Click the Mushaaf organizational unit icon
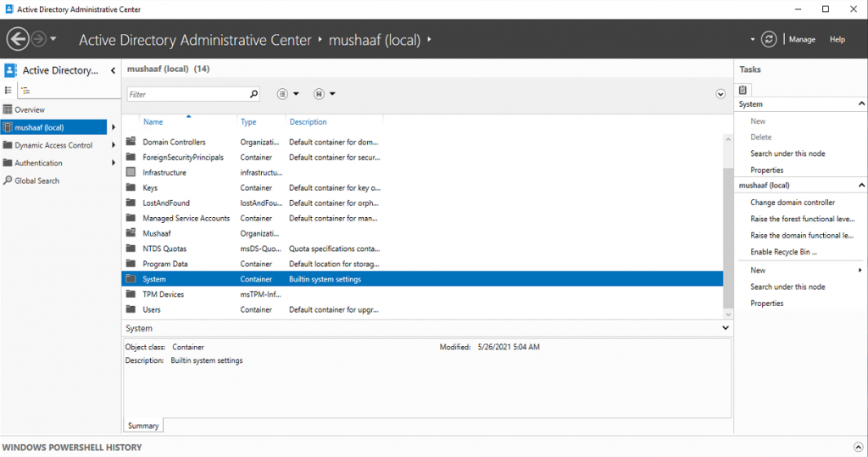 pos(131,233)
